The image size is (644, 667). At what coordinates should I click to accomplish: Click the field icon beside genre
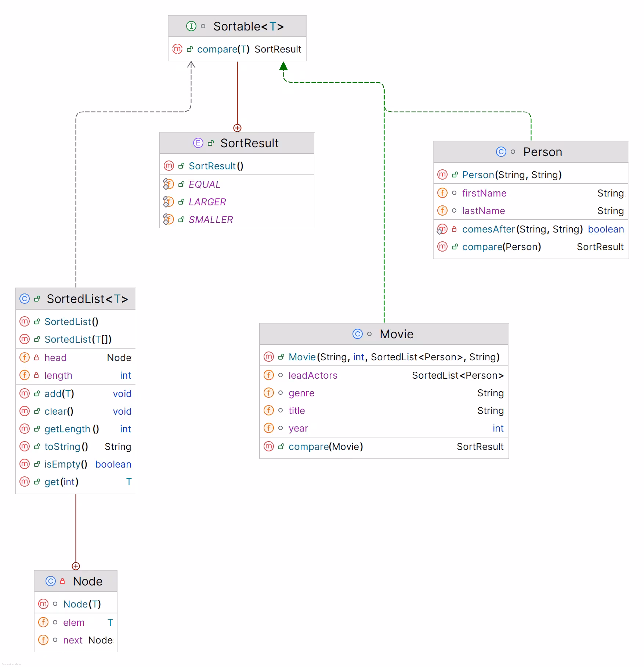pos(268,393)
